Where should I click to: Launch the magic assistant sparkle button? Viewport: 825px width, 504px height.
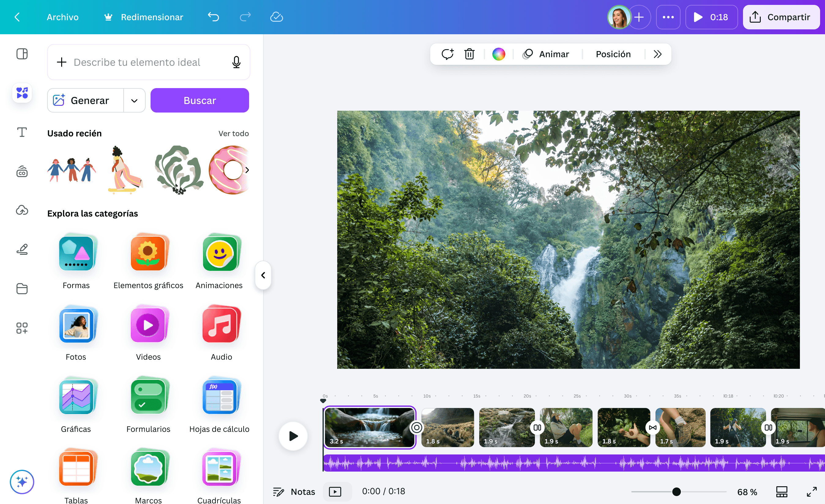point(22,482)
